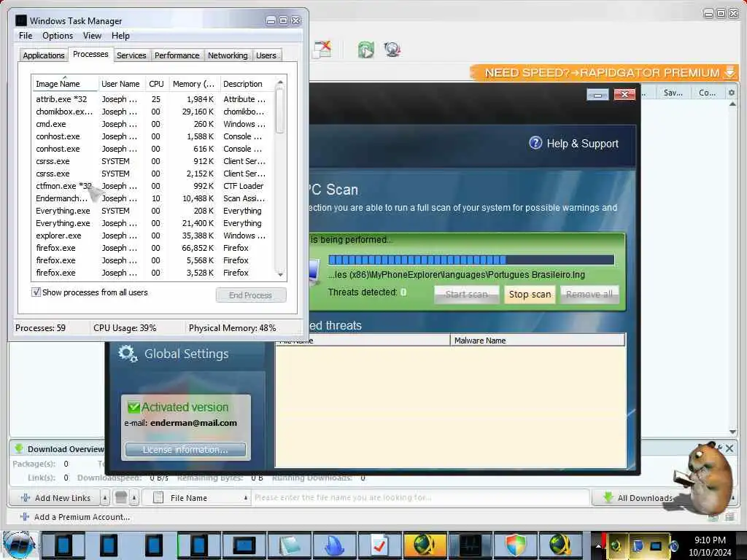Click the notepad icon in the taskbar
Image resolution: width=747 pixels, height=560 pixels.
(x=290, y=545)
